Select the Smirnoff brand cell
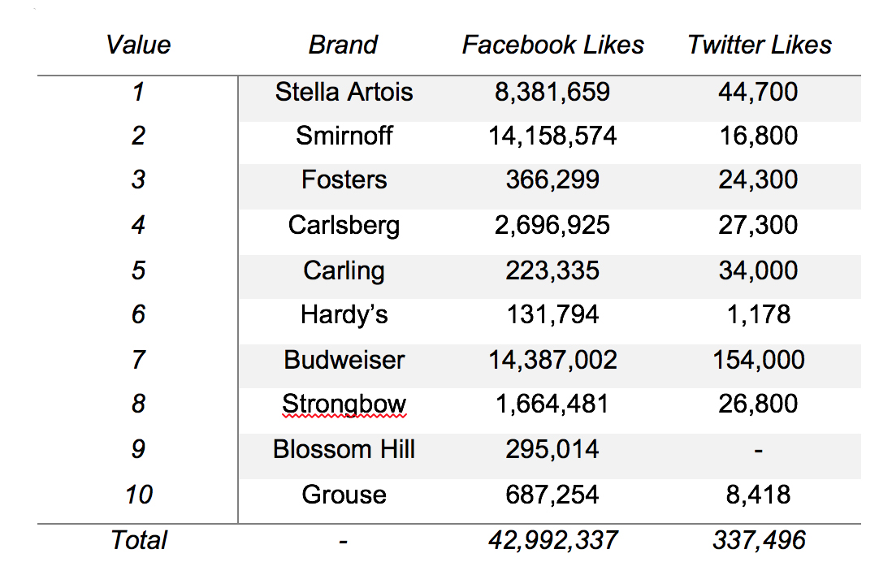The image size is (892, 588). 344,136
